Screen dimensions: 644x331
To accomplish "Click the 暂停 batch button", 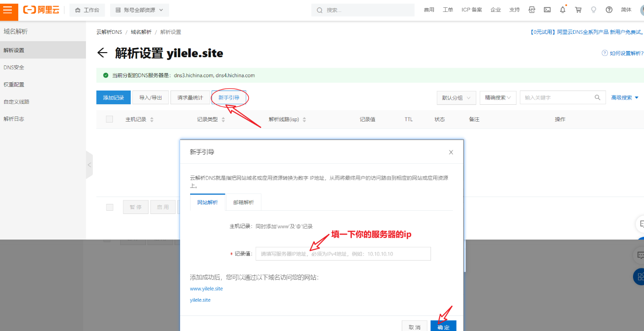I will point(136,207).
